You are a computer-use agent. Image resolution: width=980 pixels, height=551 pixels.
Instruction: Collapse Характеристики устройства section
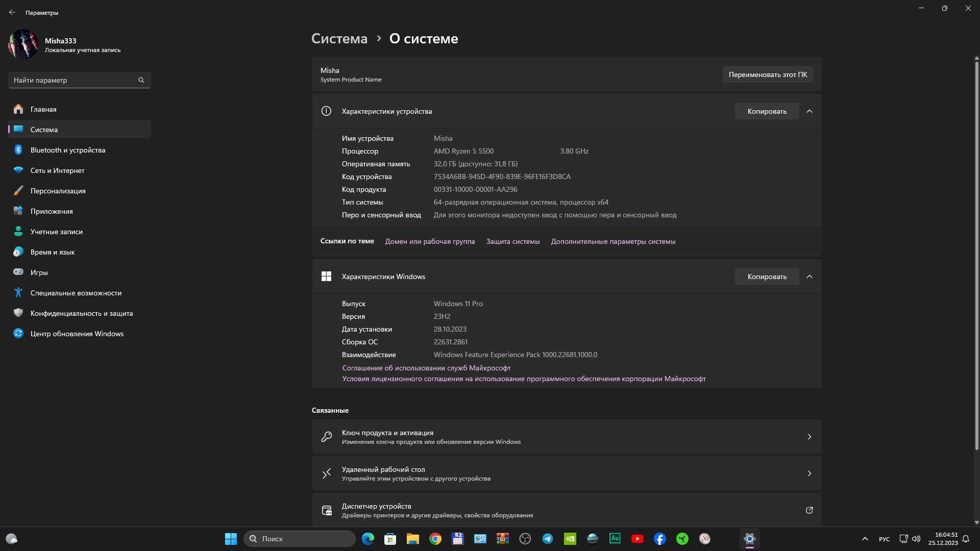(x=809, y=111)
